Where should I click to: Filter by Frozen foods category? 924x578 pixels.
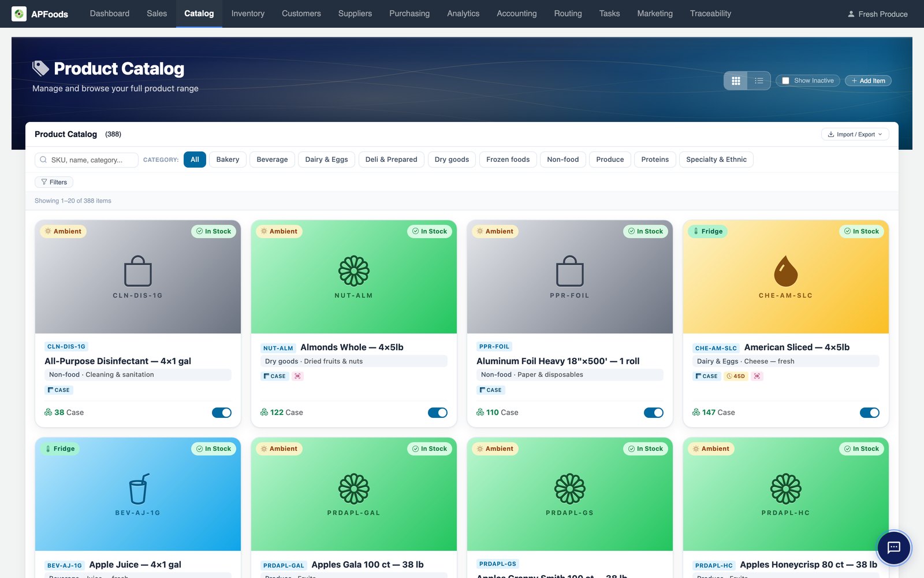click(508, 160)
